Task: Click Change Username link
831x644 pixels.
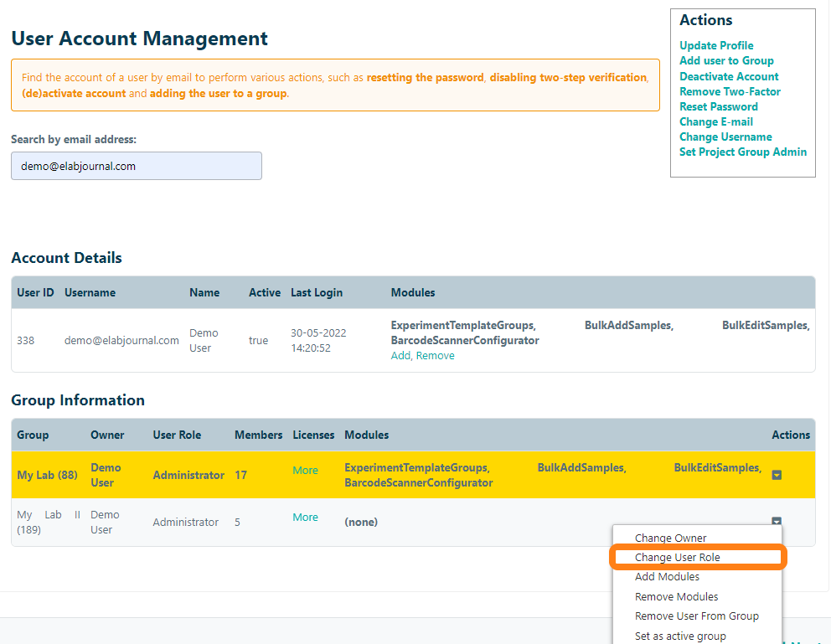Action: click(x=725, y=137)
